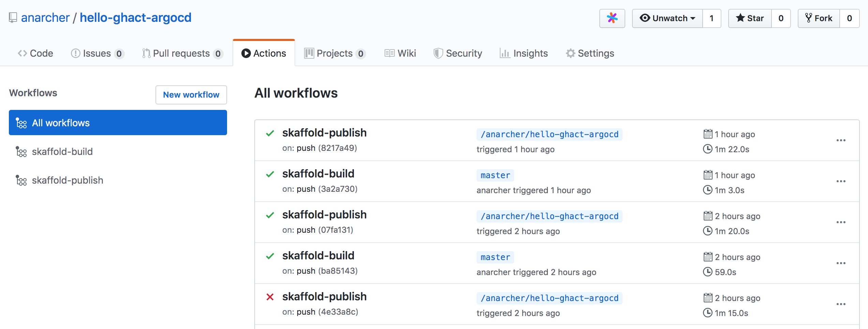This screenshot has width=868, height=329.
Task: Click the clock icon beside 1m 15.0s
Action: coord(708,313)
